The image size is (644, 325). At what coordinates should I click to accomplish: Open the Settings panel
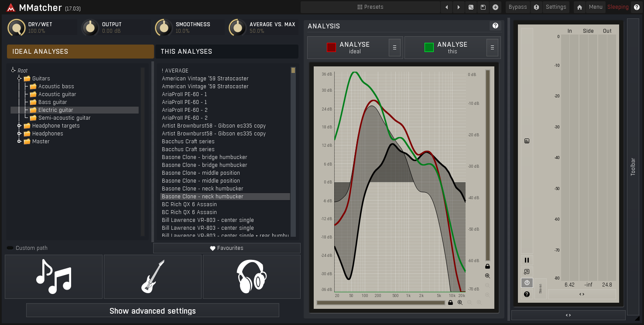coord(556,7)
